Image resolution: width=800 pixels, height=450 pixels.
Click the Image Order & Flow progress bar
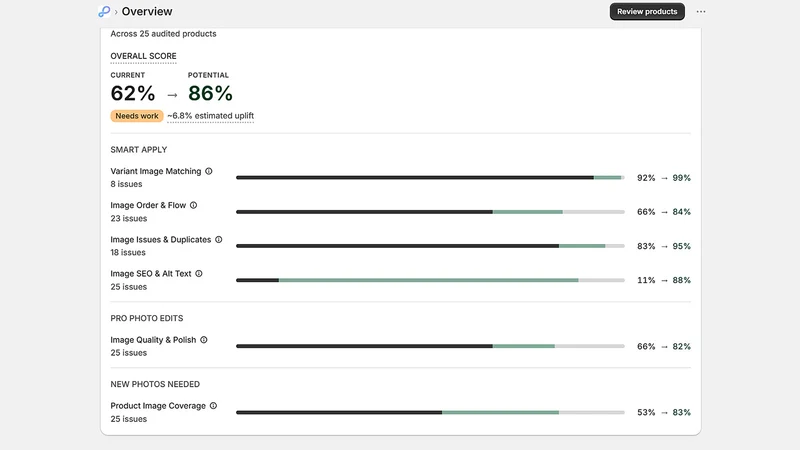(430, 212)
